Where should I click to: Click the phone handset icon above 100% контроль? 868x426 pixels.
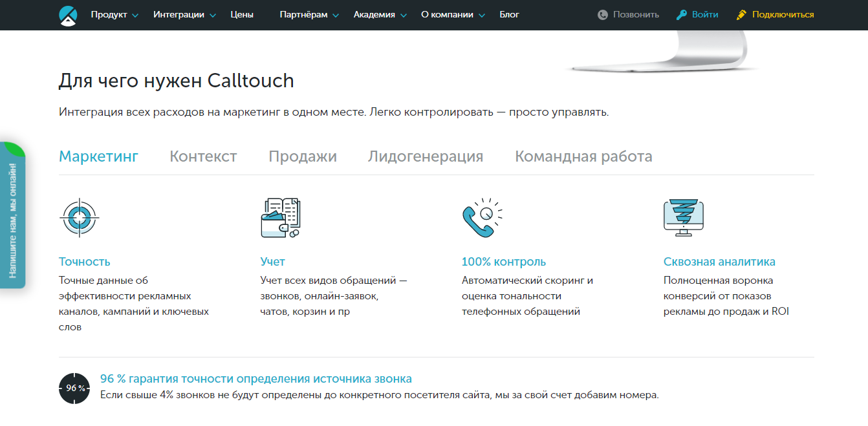point(482,218)
